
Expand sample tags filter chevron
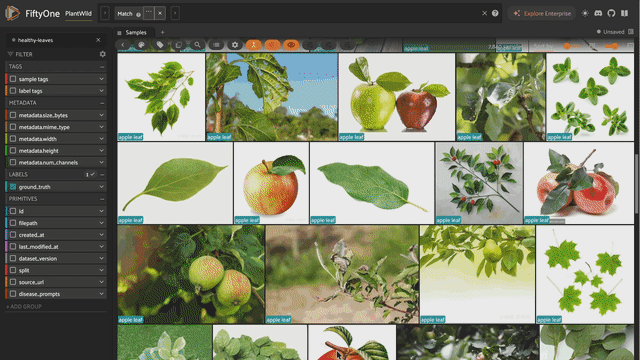(x=101, y=79)
